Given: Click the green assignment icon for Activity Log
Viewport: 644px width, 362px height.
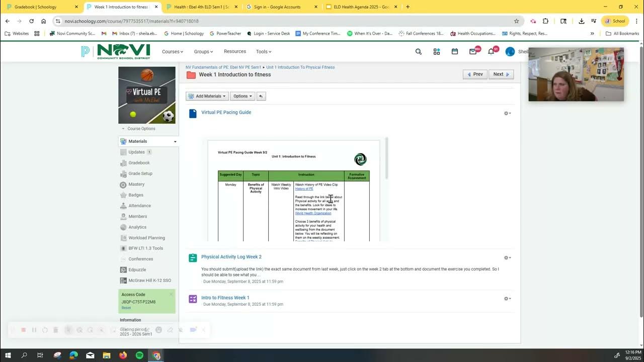Looking at the screenshot, I should point(193,258).
